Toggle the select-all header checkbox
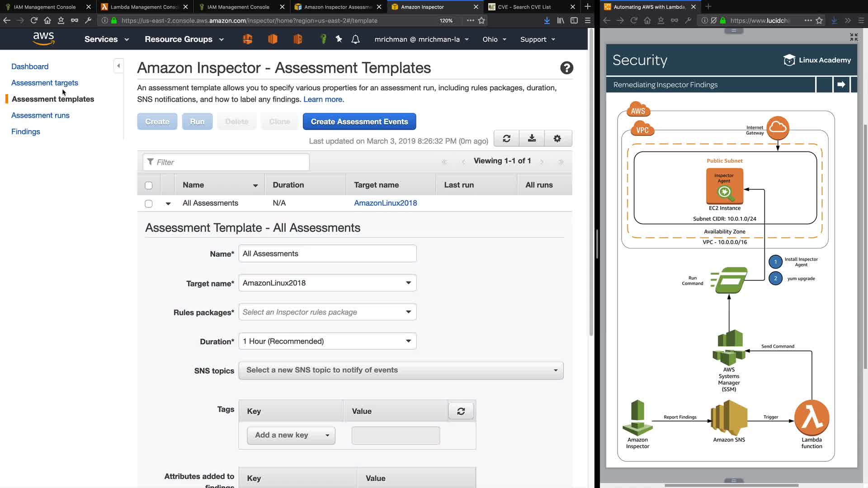Screen dimensions: 868x488 coord(148,185)
